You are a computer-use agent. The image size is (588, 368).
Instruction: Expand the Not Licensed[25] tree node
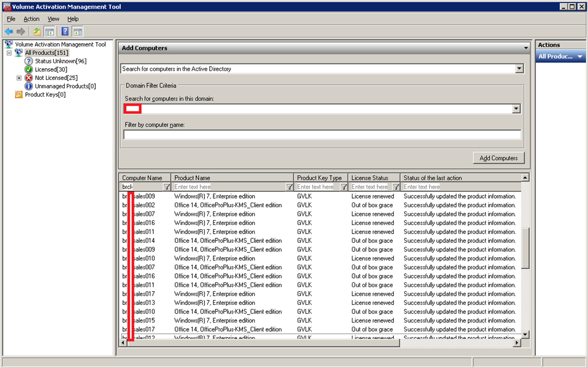coord(19,78)
